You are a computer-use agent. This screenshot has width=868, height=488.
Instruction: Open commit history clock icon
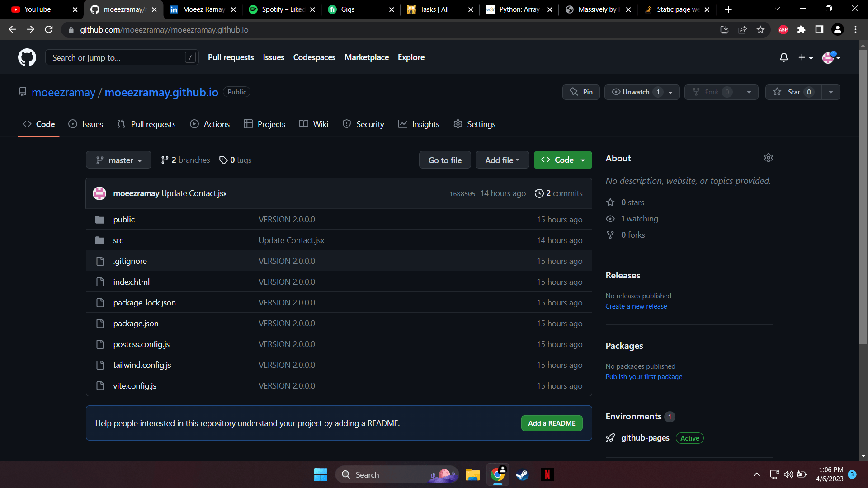pyautogui.click(x=539, y=193)
